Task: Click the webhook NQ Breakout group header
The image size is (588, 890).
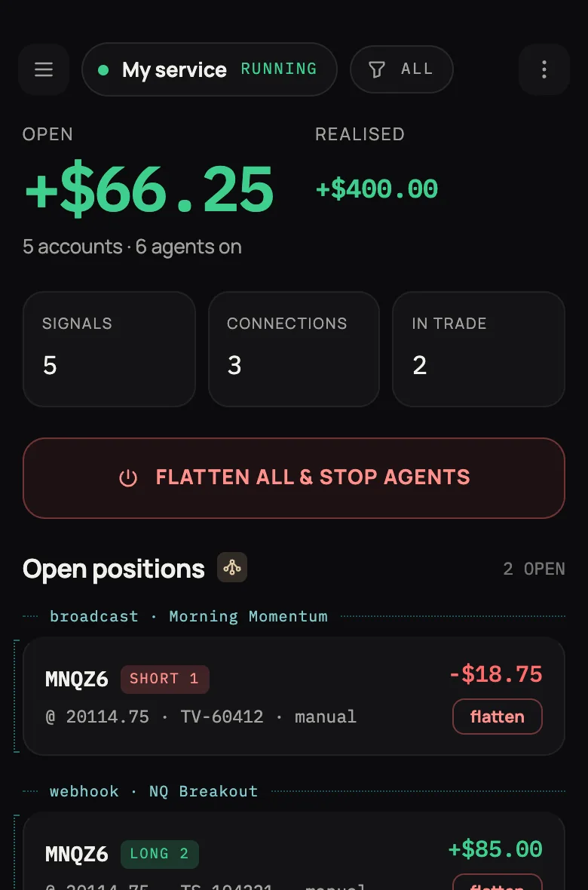Action: tap(154, 791)
